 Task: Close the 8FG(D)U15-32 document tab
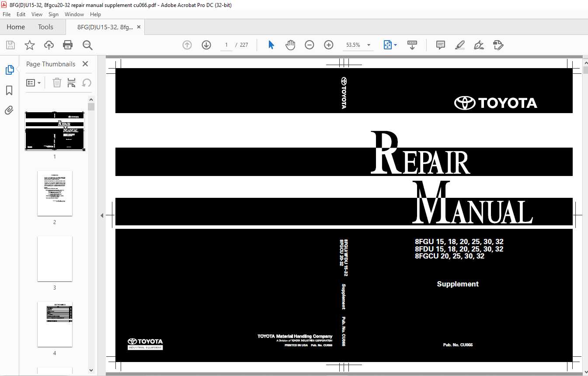139,27
